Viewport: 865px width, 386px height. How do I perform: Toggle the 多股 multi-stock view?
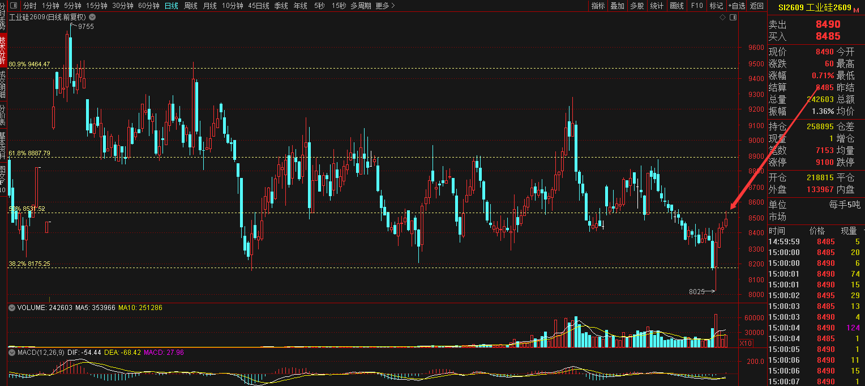(x=637, y=6)
